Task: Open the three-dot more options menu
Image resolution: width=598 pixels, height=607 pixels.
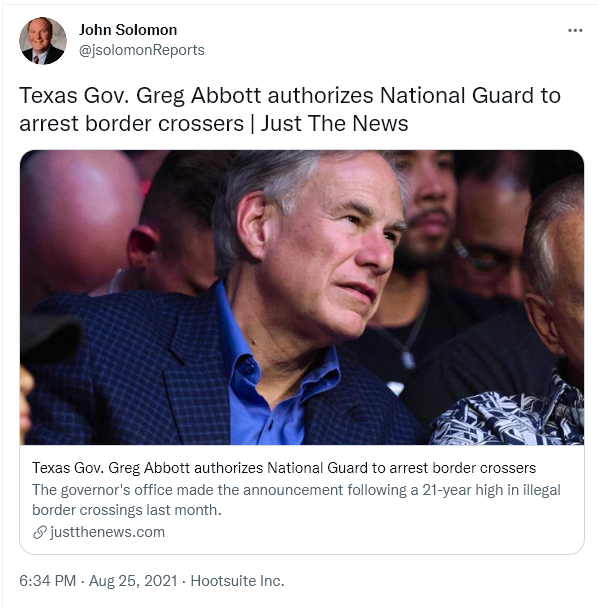Action: (575, 31)
